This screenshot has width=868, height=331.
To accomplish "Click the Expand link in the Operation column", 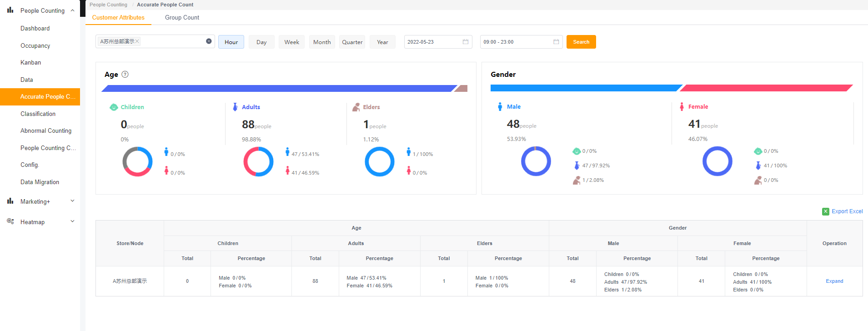I will (x=834, y=281).
